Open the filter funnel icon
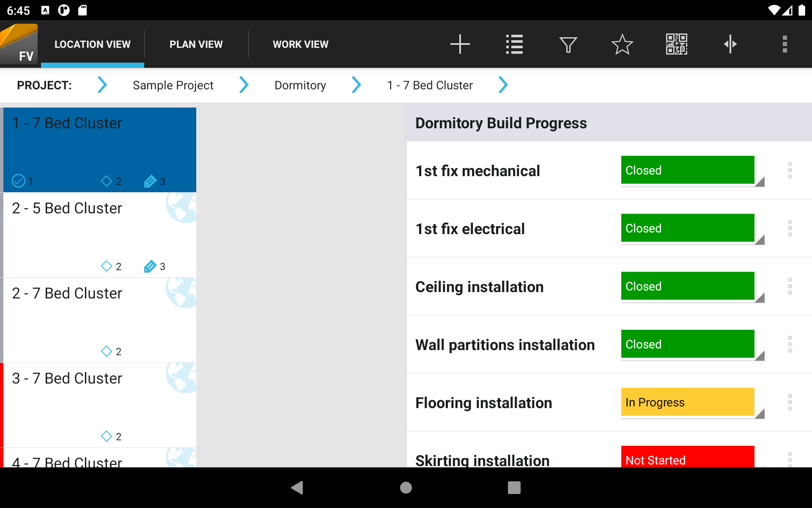 click(x=568, y=44)
